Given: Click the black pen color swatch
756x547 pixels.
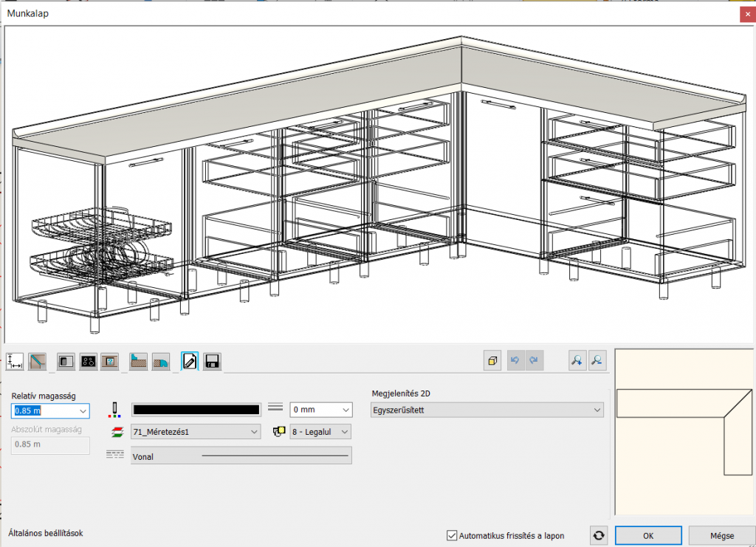Looking at the screenshot, I should [196, 410].
